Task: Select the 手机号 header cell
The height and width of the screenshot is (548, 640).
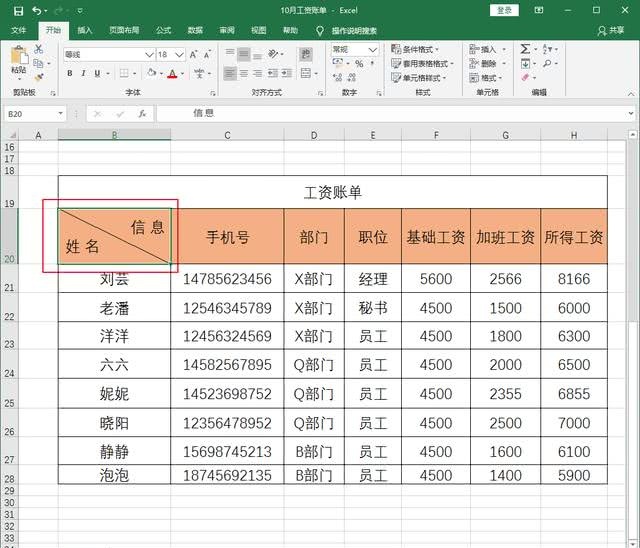Action: point(227,237)
